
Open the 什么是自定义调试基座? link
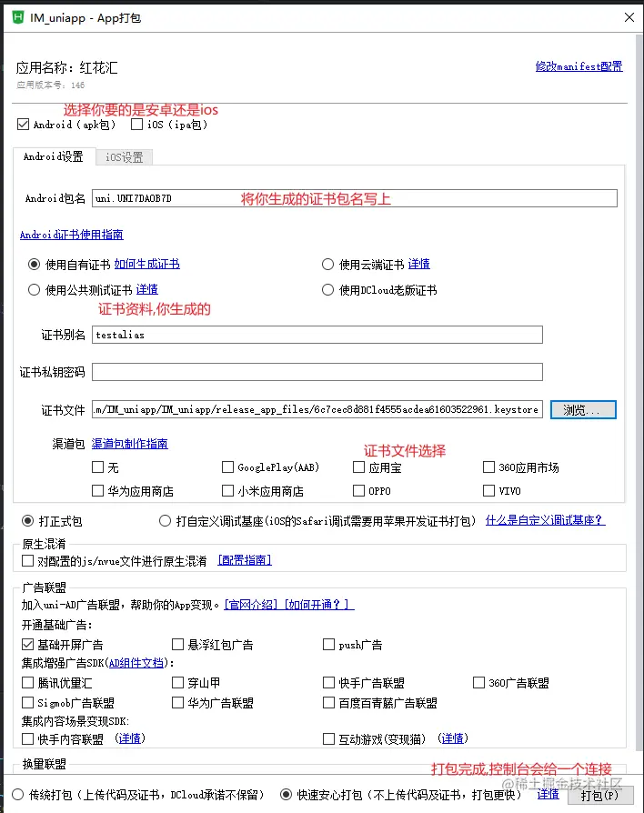[x=545, y=520]
